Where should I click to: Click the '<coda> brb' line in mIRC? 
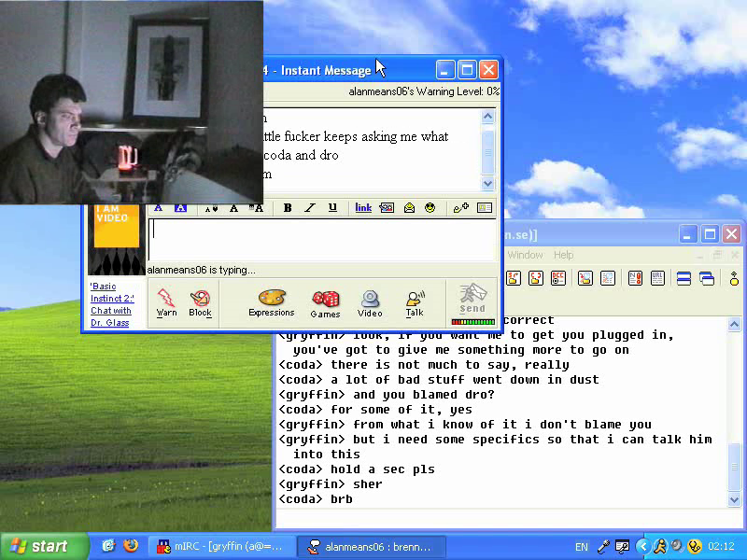[316, 498]
